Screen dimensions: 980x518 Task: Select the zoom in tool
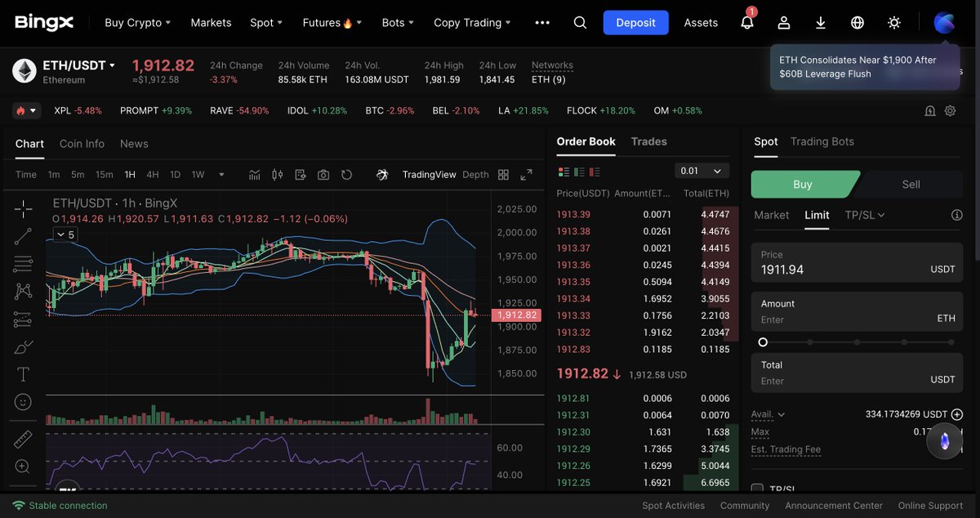tap(23, 467)
